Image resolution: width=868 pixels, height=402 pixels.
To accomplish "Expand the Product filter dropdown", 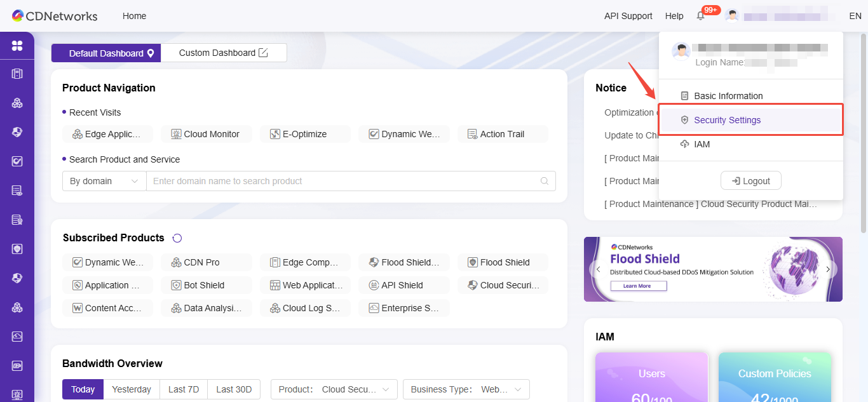I will point(334,389).
